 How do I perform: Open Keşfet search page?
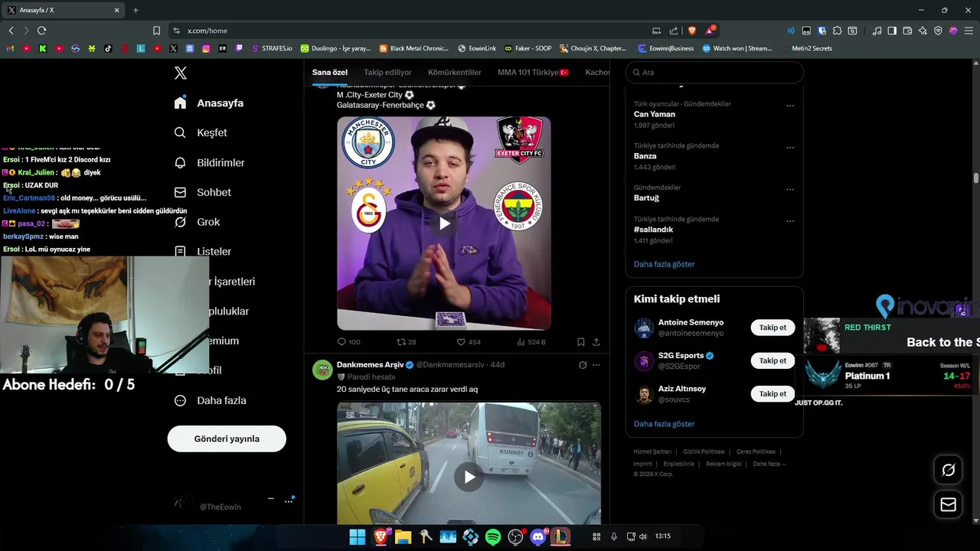[x=201, y=132]
